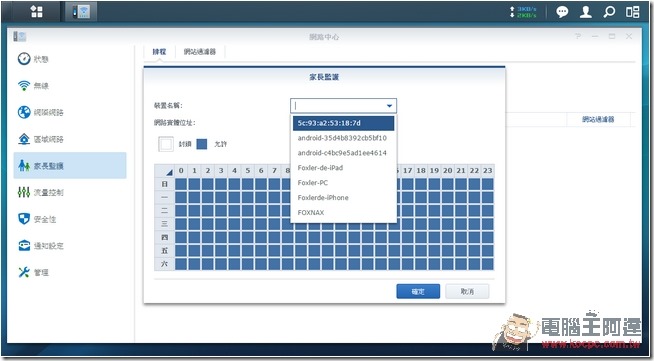Confirm with the 確定 button
The width and height of the screenshot is (654, 361).
tap(418, 291)
